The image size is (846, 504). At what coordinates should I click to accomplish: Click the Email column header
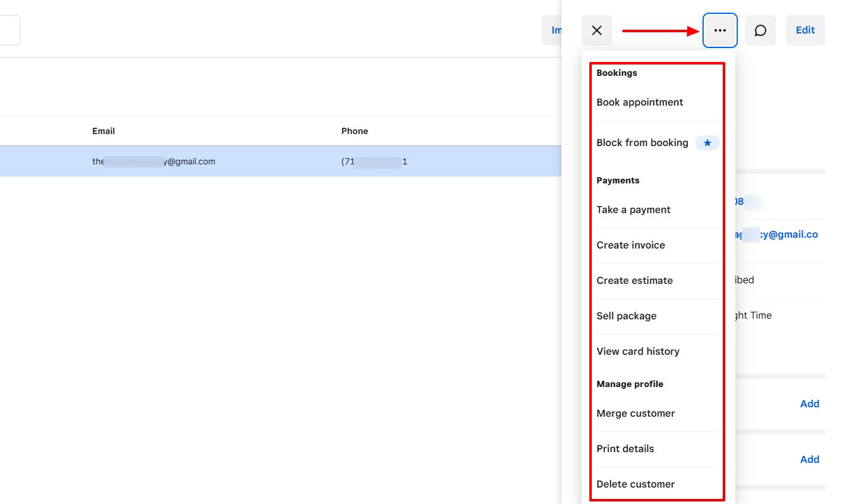[103, 131]
